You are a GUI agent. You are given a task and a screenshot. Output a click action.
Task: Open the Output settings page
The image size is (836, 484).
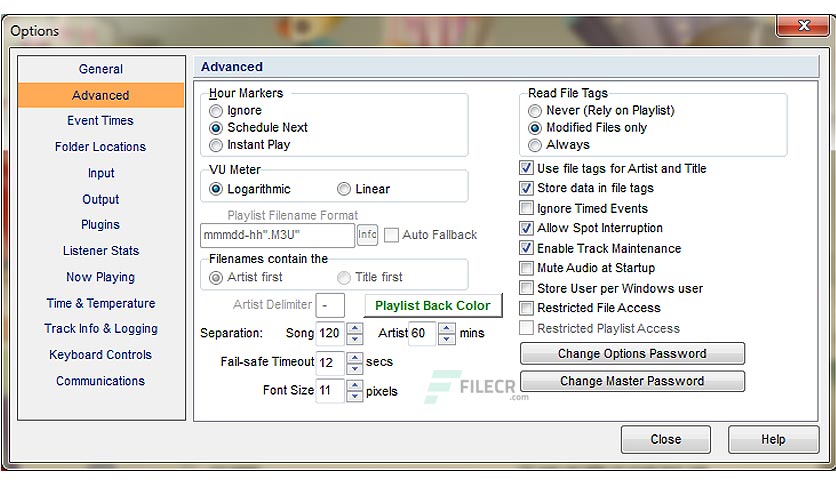pos(101,199)
